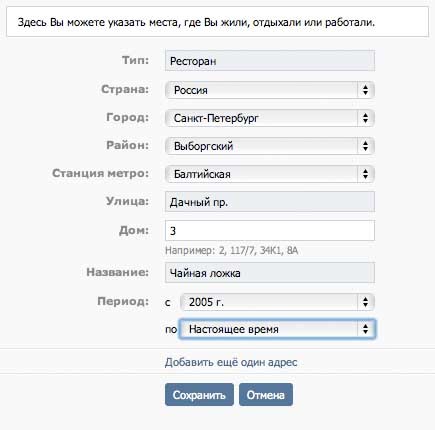This screenshot has height=430, width=435.
Task: Cancel editing with the Отмена button
Action: pyautogui.click(x=266, y=395)
